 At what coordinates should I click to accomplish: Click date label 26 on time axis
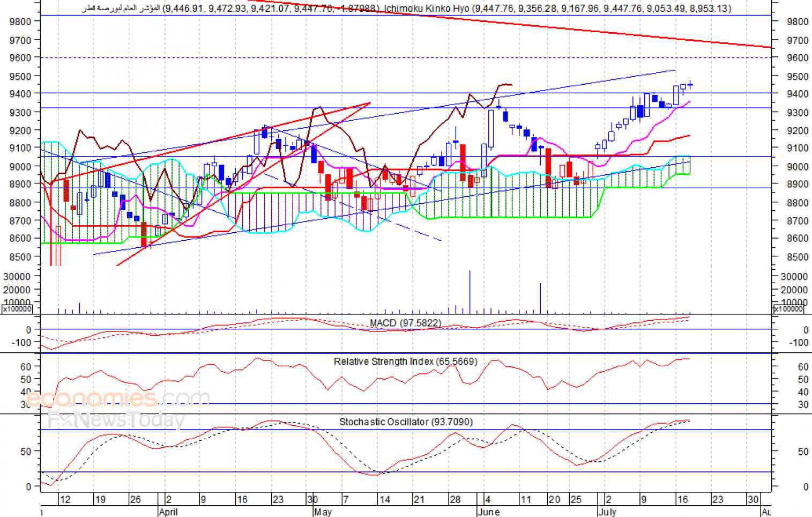[x=136, y=499]
